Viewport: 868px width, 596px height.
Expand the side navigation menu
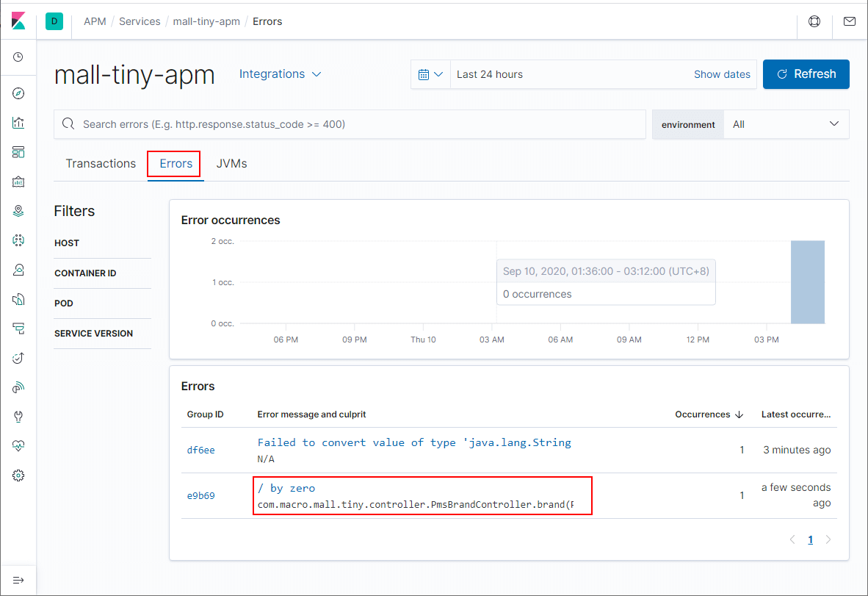click(18, 580)
